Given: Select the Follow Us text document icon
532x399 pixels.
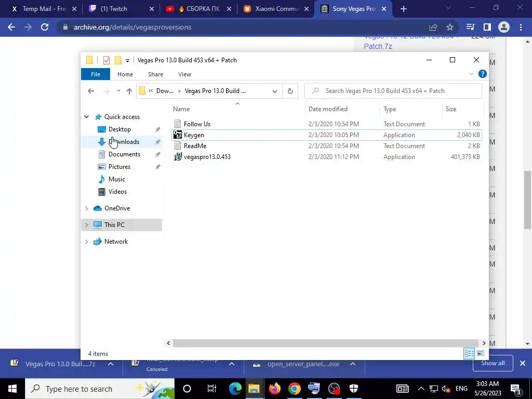Looking at the screenshot, I should [178, 124].
